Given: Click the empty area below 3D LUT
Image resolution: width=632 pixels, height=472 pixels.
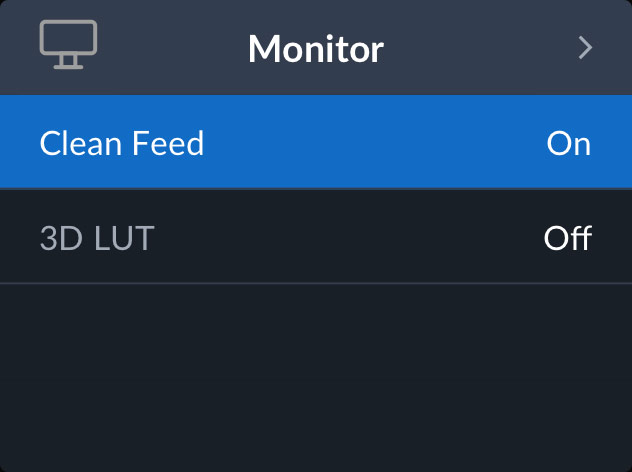Looking at the screenshot, I should tap(316, 375).
